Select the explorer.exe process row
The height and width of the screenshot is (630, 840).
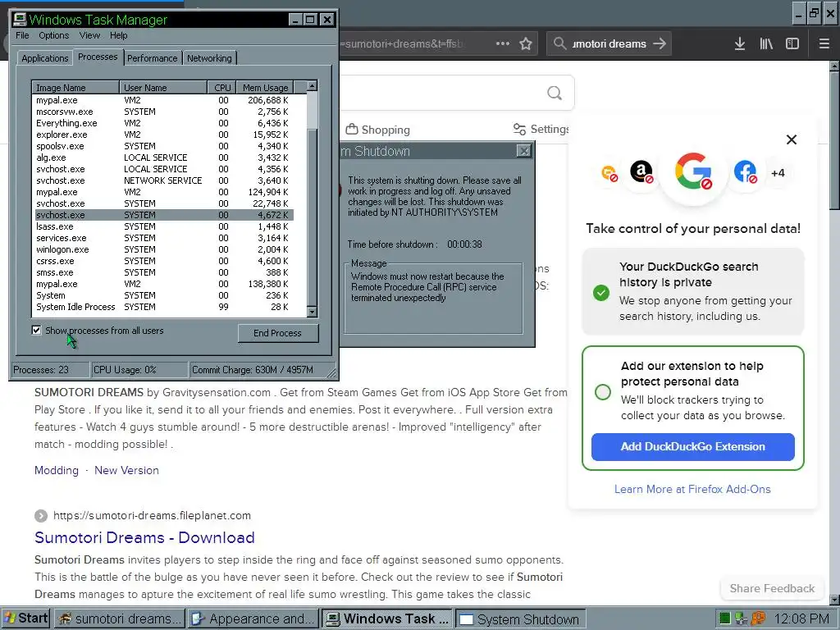(163, 135)
